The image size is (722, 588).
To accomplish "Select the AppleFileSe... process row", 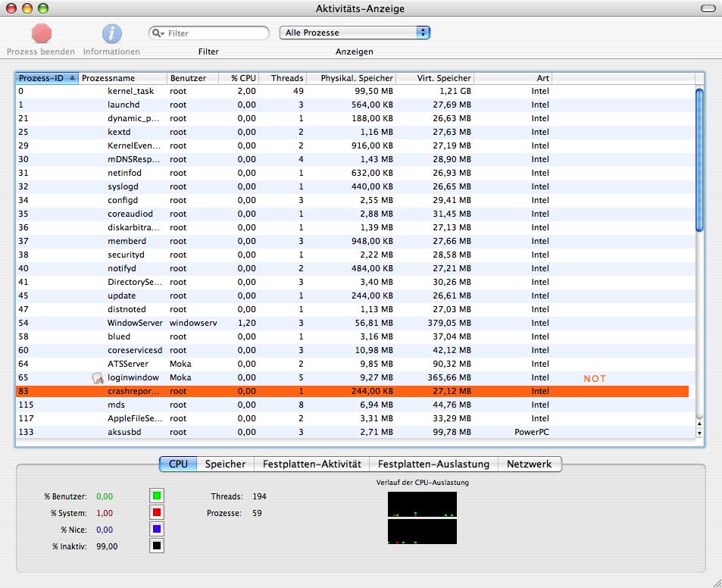I will click(x=355, y=418).
